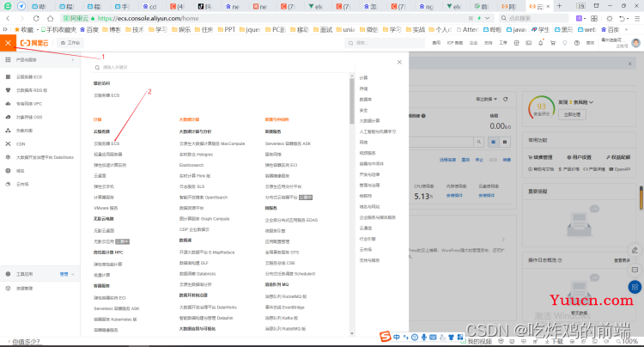This screenshot has height=347, width=644.
Task: Open 对象存储 OSS in the sidebar
Action: tap(28, 118)
